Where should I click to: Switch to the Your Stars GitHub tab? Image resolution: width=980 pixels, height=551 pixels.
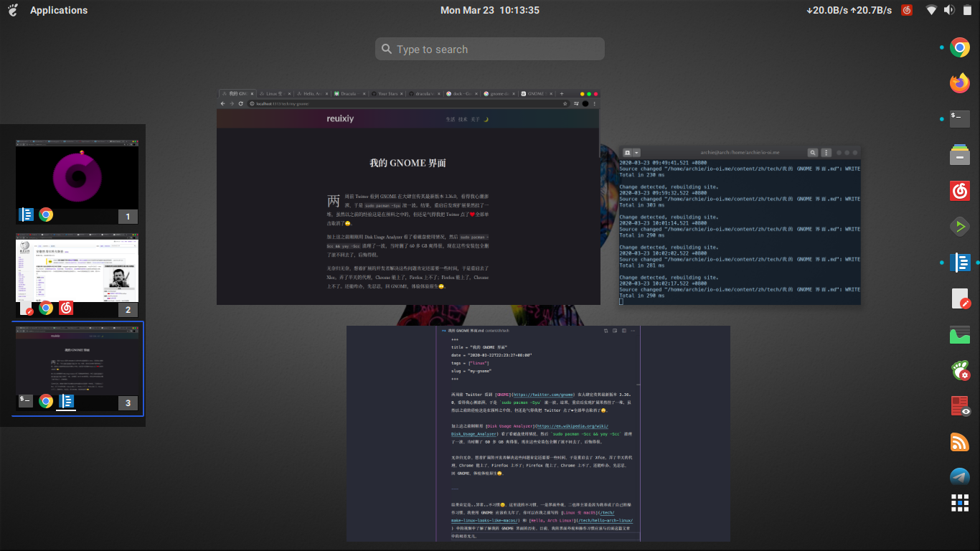pyautogui.click(x=385, y=94)
